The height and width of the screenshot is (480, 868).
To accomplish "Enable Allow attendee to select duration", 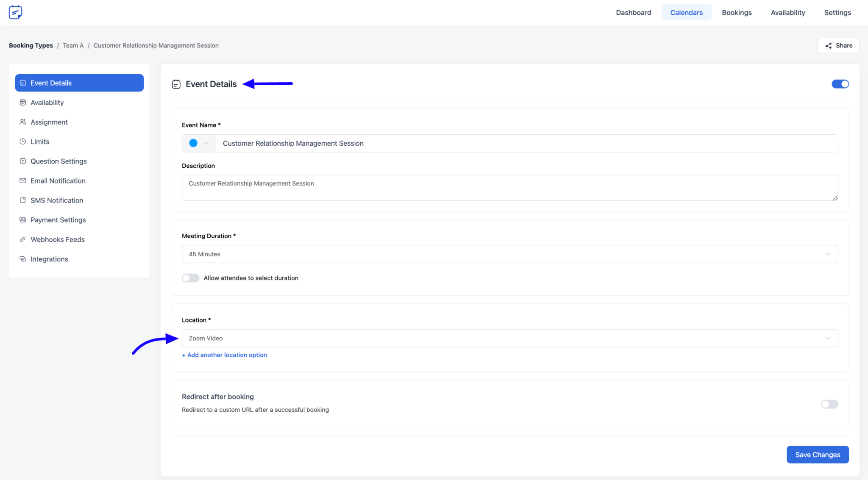I will pos(190,278).
